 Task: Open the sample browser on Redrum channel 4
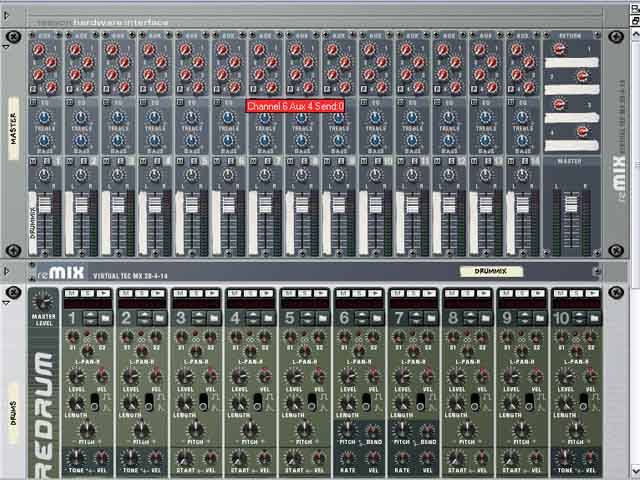(x=268, y=318)
